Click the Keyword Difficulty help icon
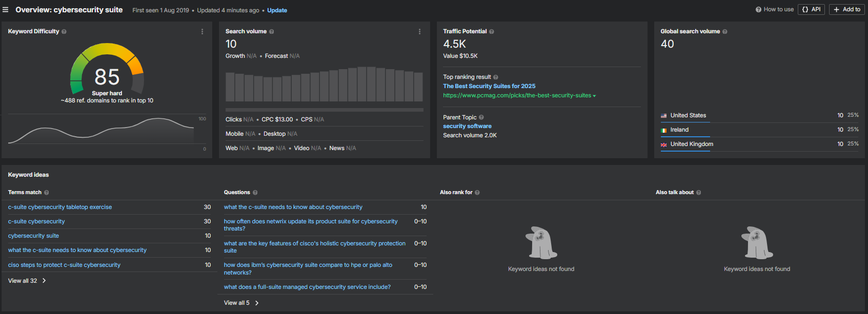868x314 pixels. pyautogui.click(x=64, y=32)
